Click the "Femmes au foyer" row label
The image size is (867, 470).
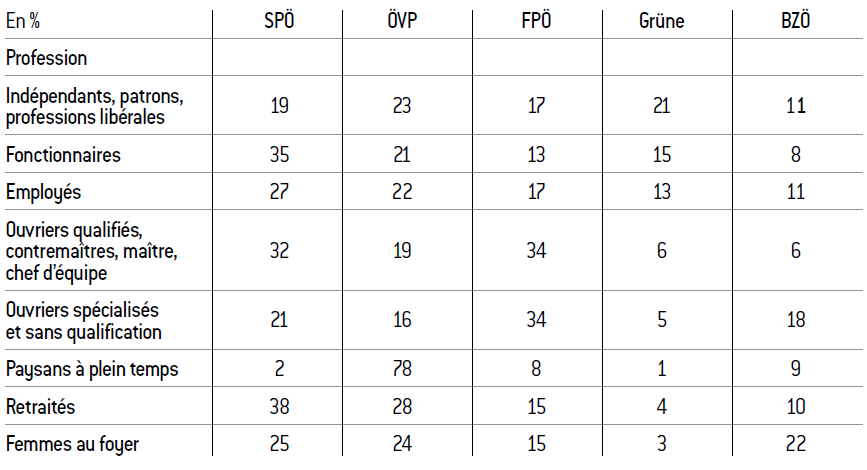click(72, 444)
